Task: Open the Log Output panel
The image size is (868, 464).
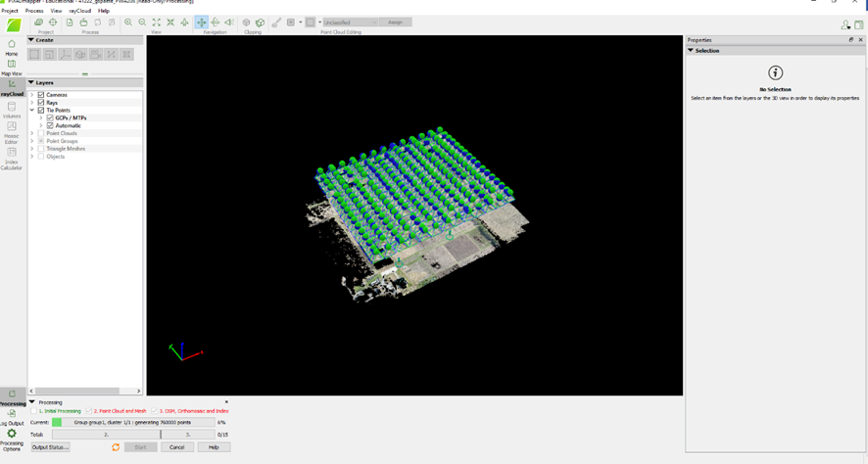Action: click(12, 418)
